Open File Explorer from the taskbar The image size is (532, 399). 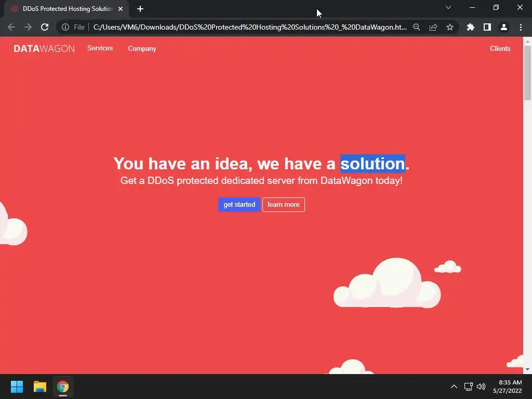[x=39, y=387]
